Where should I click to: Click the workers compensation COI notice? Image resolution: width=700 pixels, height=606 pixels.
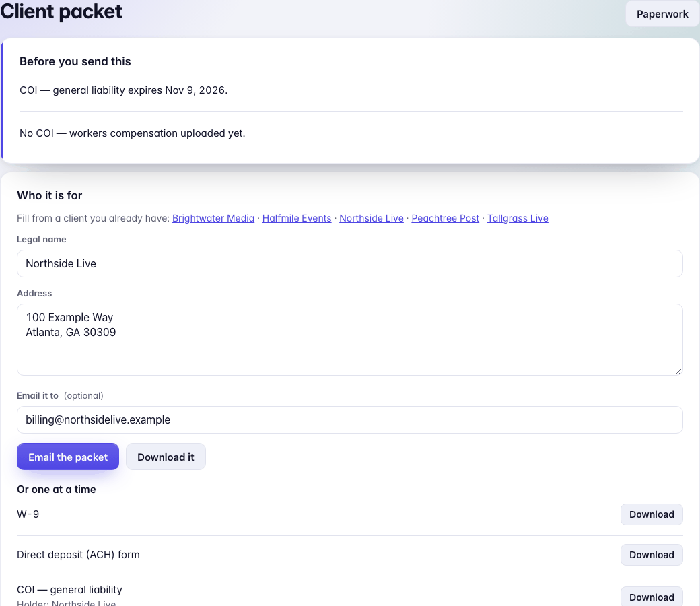click(x=132, y=133)
